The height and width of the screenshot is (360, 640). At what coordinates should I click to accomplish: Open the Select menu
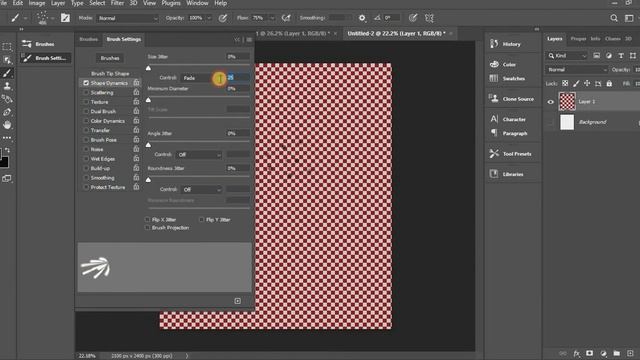pyautogui.click(x=97, y=3)
